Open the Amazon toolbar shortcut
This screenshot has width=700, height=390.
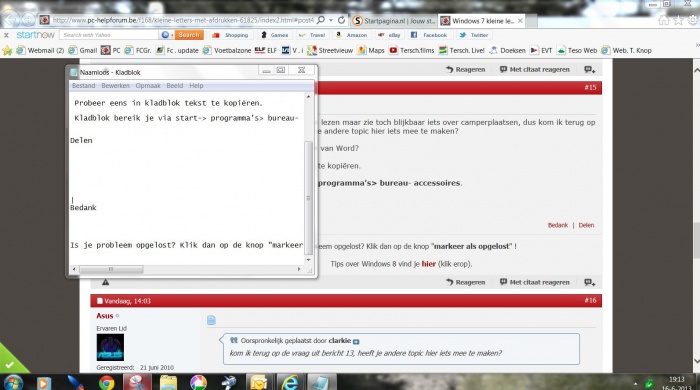tap(351, 35)
